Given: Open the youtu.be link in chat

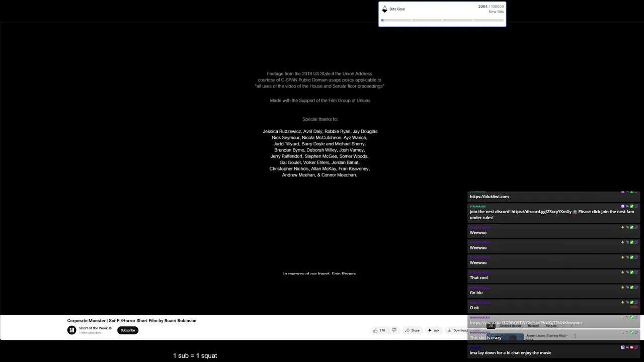Looking at the screenshot, I should coord(526,323).
